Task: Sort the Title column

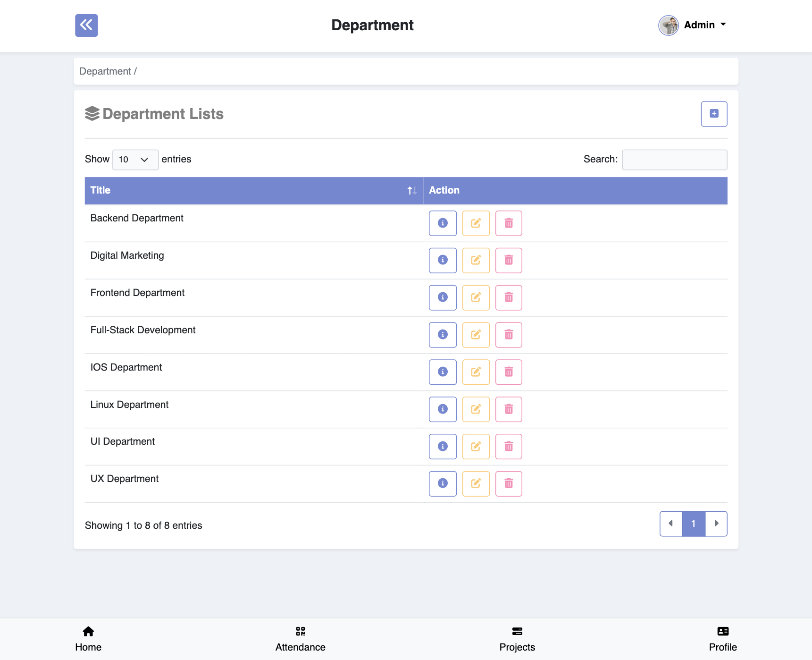Action: 411,190
